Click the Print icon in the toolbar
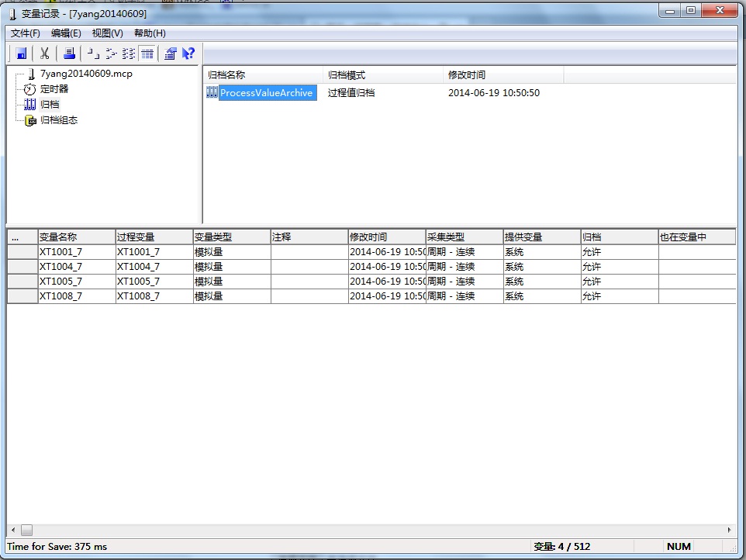 (x=69, y=54)
